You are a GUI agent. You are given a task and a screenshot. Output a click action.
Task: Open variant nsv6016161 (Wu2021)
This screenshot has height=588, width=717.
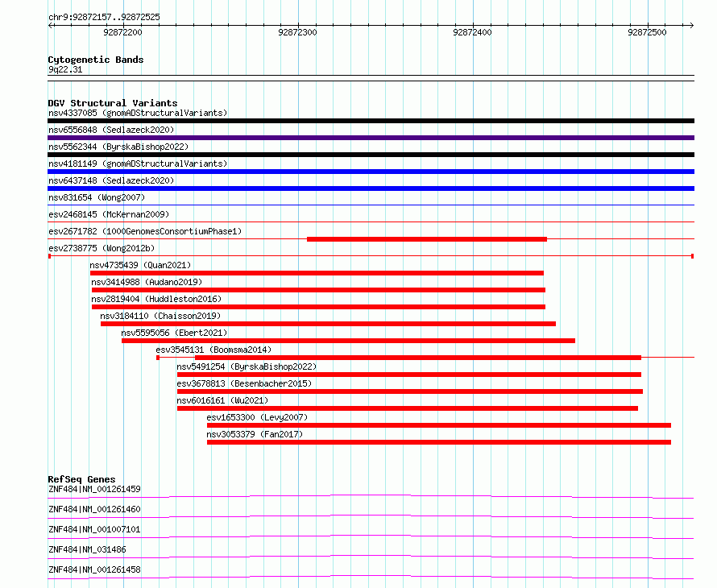pos(222,400)
